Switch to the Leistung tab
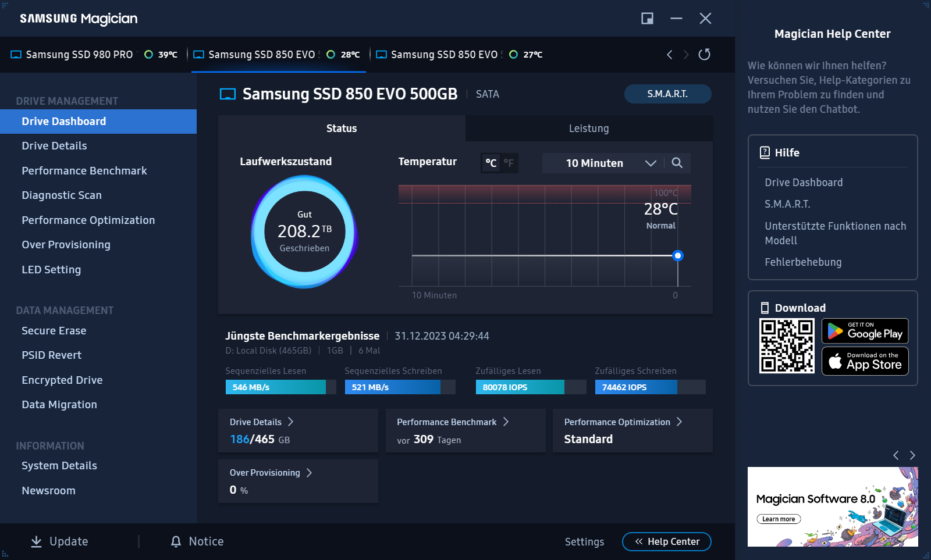 [589, 129]
